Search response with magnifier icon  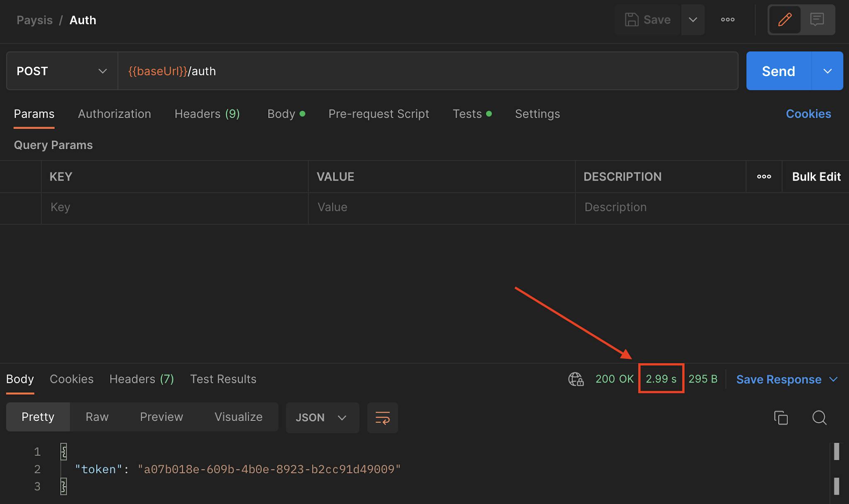[x=819, y=417]
